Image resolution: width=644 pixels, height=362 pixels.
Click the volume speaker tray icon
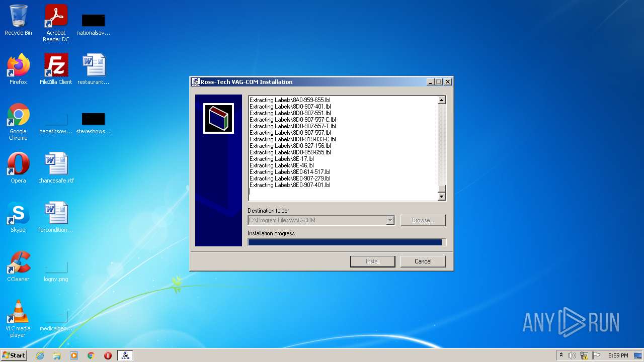click(x=572, y=355)
